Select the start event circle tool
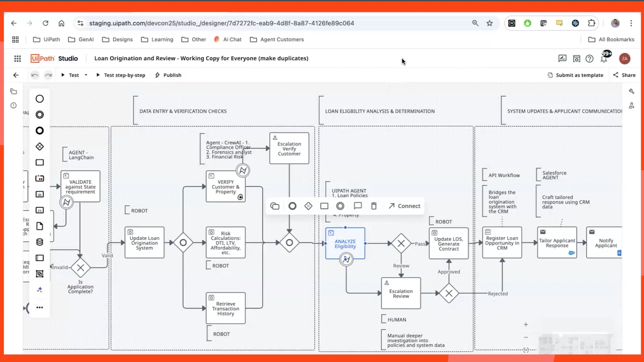 (40, 99)
